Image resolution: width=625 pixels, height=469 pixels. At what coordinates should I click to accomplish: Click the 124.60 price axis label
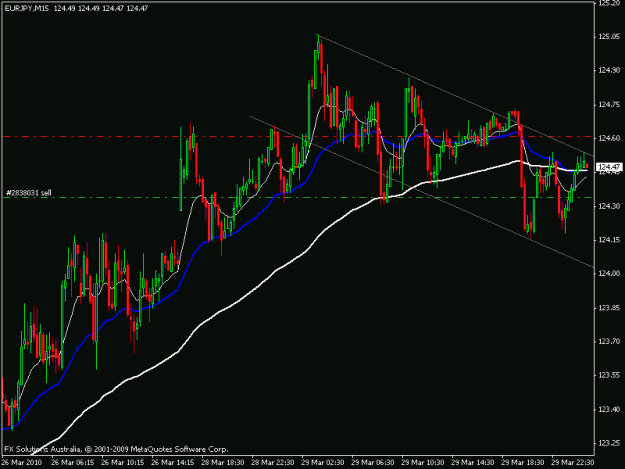(x=609, y=138)
